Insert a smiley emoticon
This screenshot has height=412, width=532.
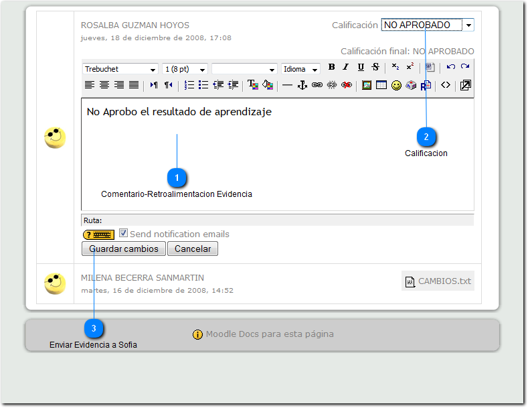coord(396,85)
